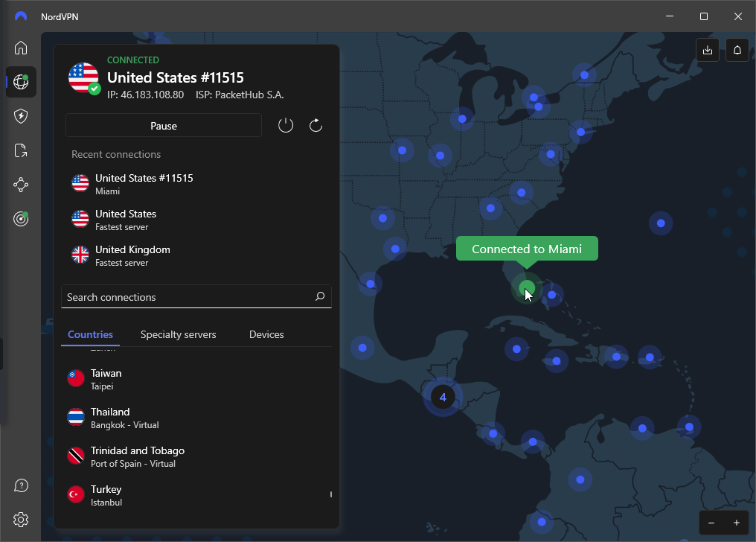Click the Thailand flag icon
Viewport: 756px width, 542px height.
[76, 417]
